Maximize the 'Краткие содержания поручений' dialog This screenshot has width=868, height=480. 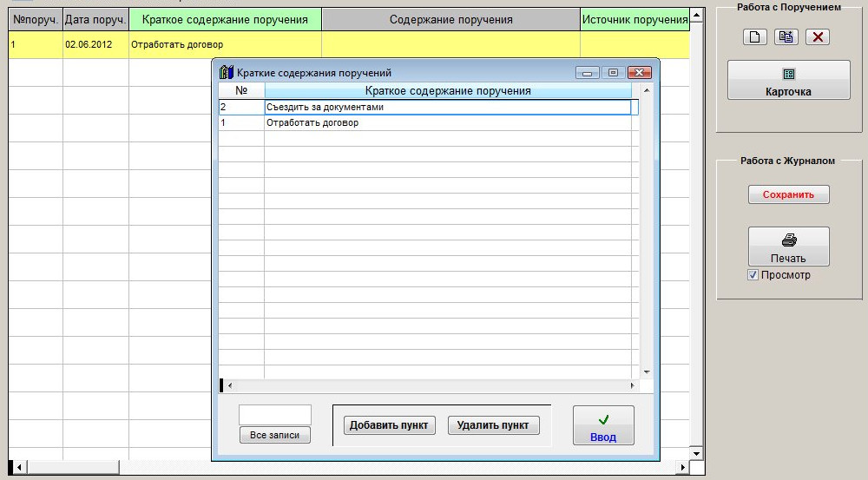tap(613, 73)
